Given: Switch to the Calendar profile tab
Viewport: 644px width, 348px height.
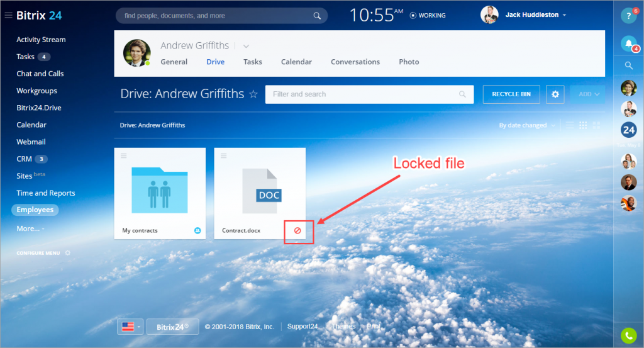Looking at the screenshot, I should [x=296, y=62].
